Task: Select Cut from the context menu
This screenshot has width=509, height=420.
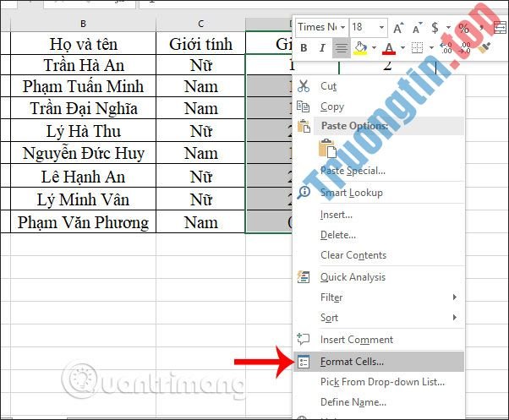Action: (x=379, y=86)
